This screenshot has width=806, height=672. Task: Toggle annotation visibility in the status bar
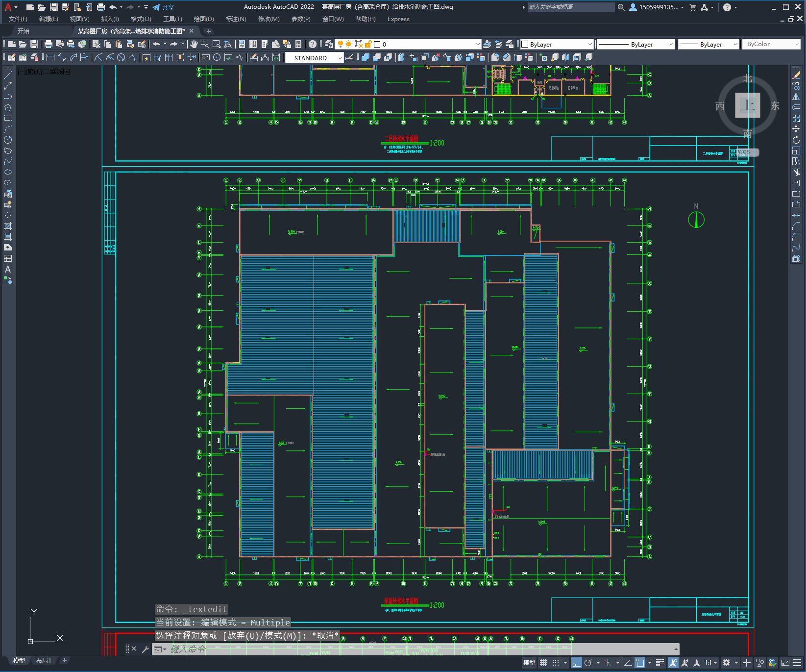(x=673, y=663)
